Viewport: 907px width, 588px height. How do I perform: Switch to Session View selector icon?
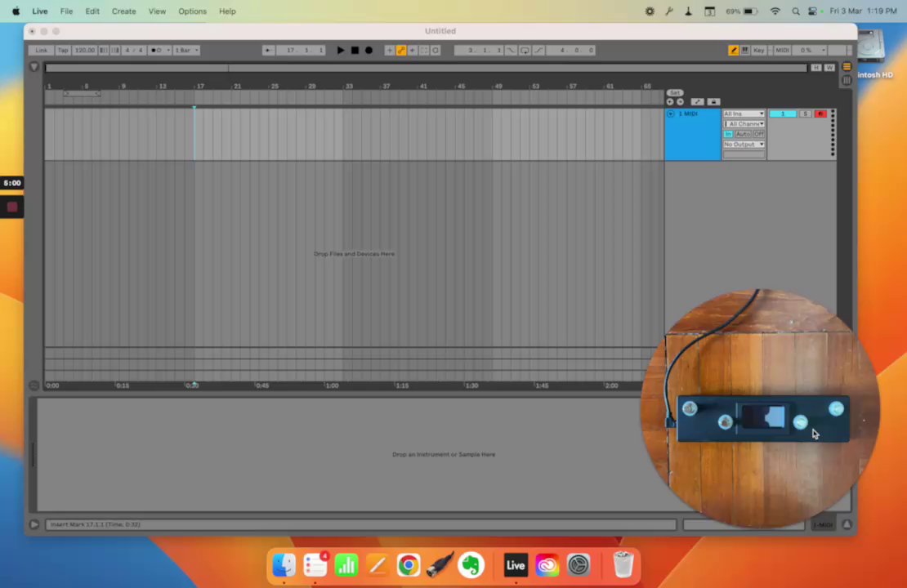tap(847, 80)
